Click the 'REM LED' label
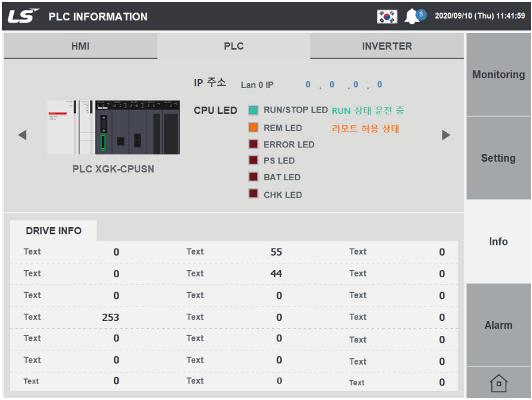Viewport: 532px width, 400px height. pos(283,128)
